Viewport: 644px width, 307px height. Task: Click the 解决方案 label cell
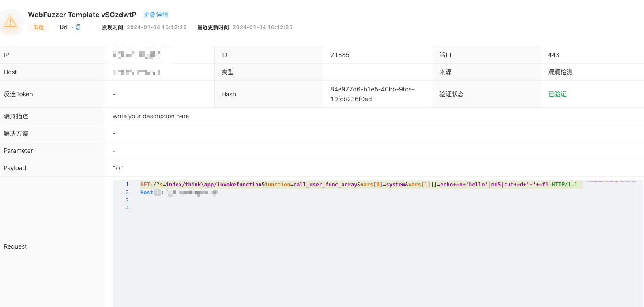(x=53, y=133)
